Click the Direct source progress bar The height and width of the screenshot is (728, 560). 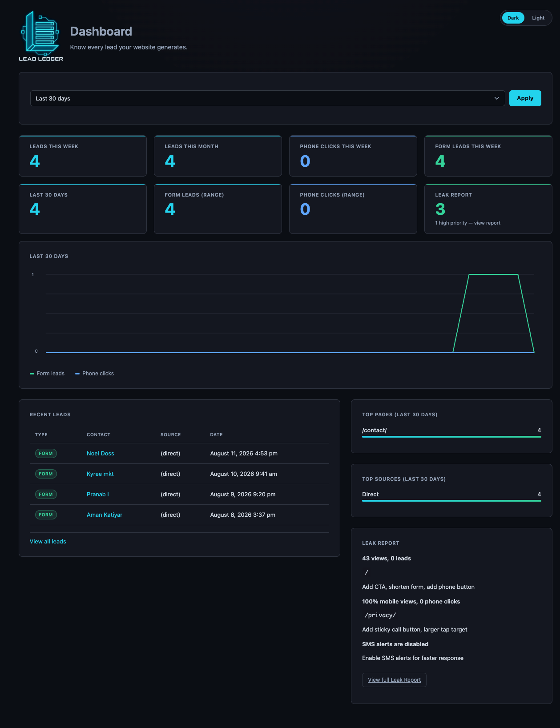tap(451, 501)
